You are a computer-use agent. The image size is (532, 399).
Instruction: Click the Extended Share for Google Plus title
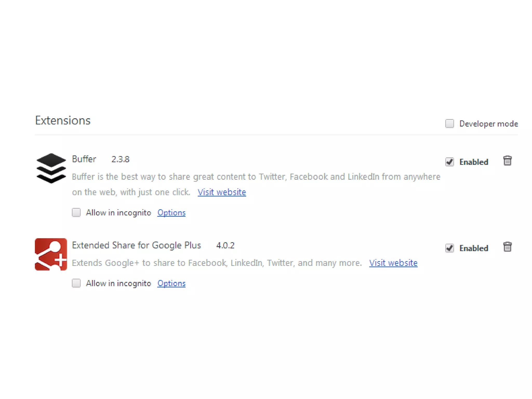tap(136, 245)
